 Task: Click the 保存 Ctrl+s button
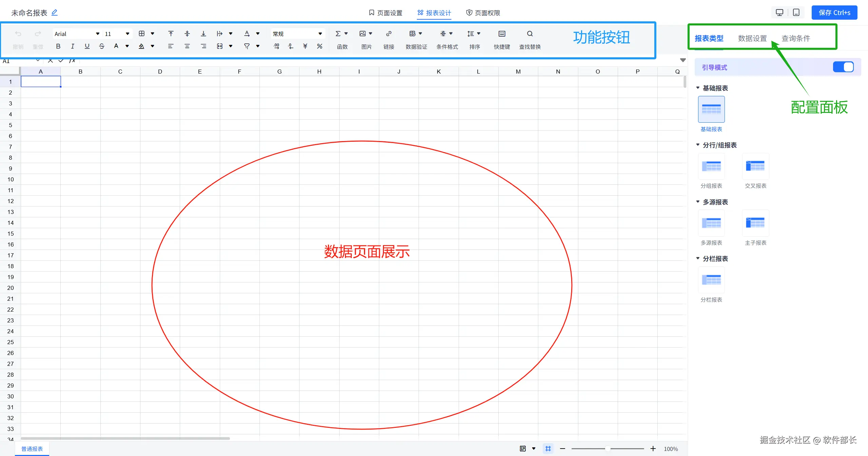pyautogui.click(x=834, y=13)
